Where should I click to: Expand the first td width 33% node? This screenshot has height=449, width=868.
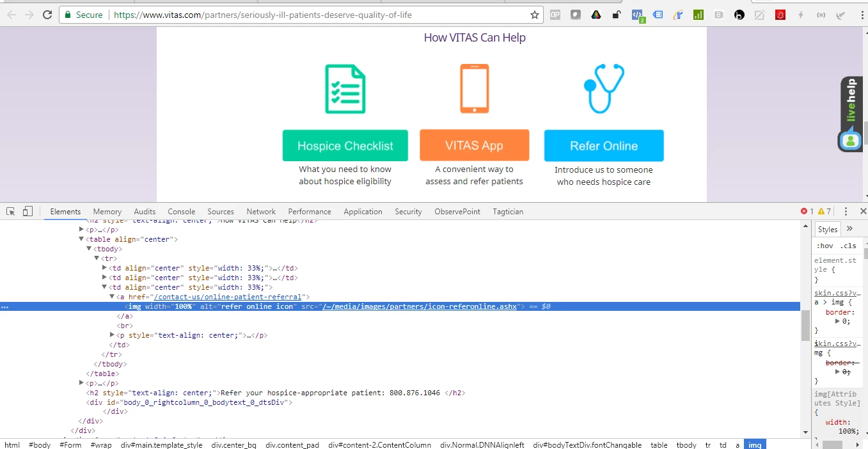point(104,268)
